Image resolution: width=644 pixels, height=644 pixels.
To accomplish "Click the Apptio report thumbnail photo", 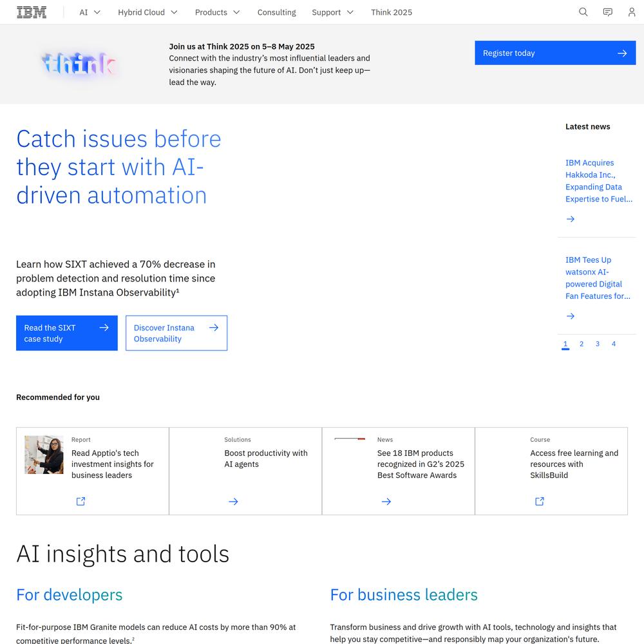I will pos(44,455).
